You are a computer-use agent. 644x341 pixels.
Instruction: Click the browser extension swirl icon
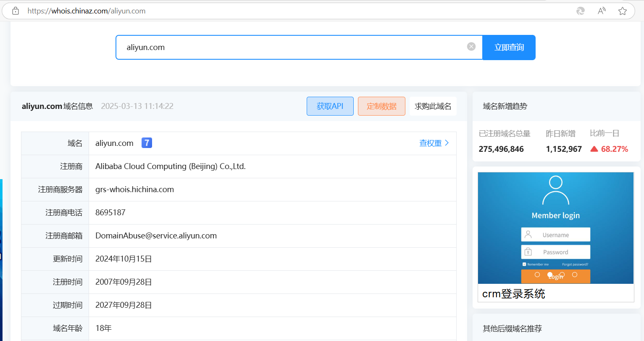581,11
